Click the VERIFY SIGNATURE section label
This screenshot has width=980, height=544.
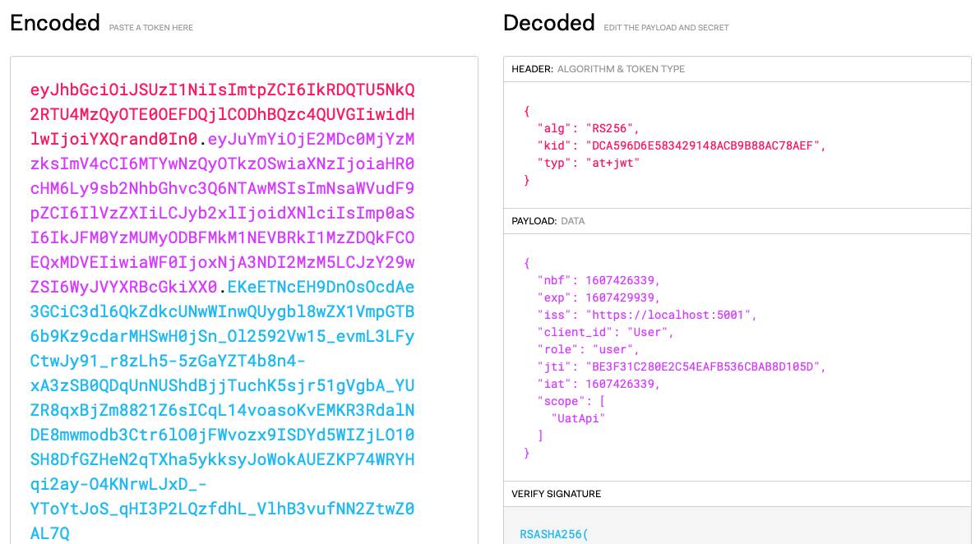click(557, 494)
